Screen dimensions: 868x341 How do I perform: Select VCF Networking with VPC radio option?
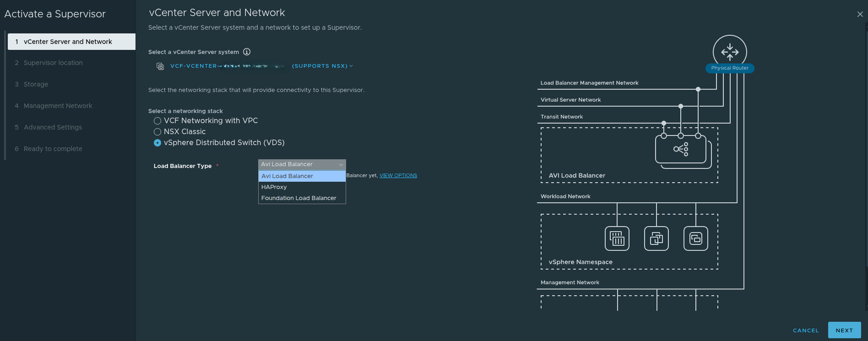click(157, 121)
